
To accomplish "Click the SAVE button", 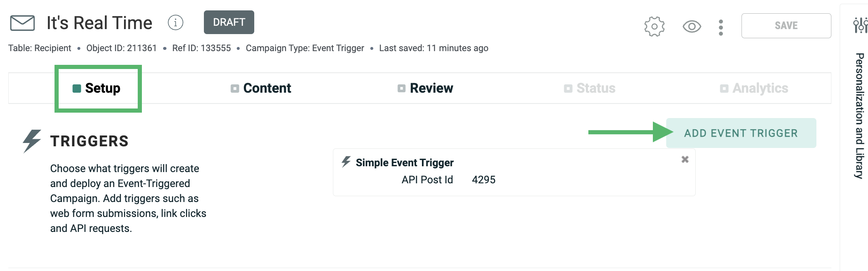I will 786,26.
